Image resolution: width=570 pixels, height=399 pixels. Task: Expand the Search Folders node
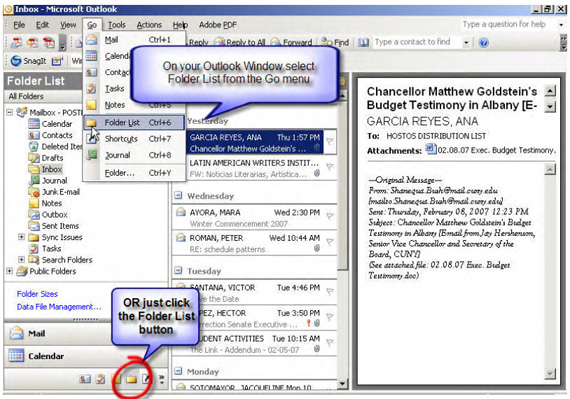click(21, 259)
